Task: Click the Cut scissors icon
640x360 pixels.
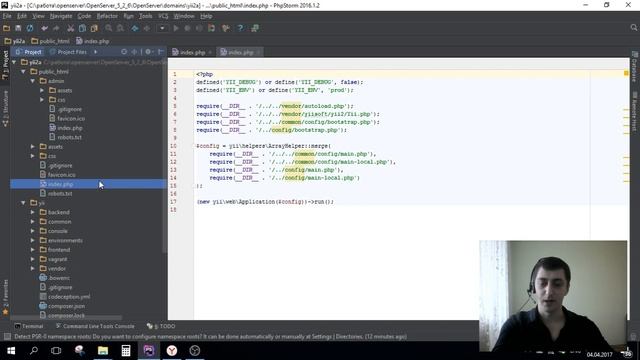Action: [x=71, y=28]
